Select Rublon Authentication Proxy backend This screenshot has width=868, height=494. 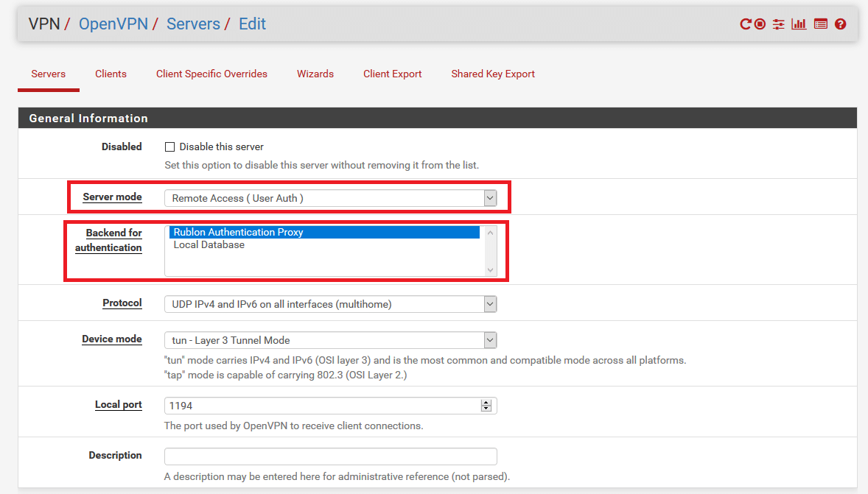pyautogui.click(x=324, y=232)
